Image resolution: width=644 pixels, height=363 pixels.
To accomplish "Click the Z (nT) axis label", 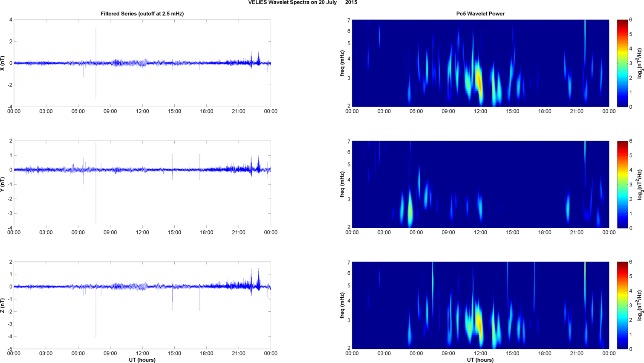I will [x=3, y=305].
